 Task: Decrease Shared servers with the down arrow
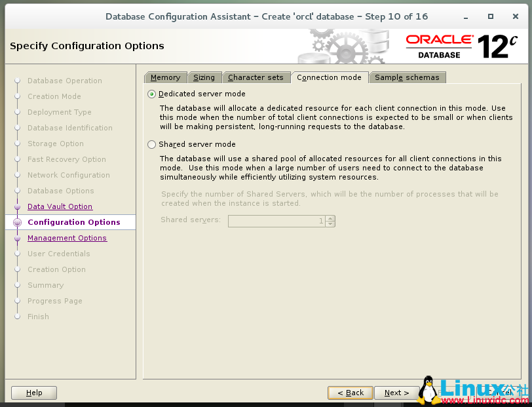[x=330, y=223]
